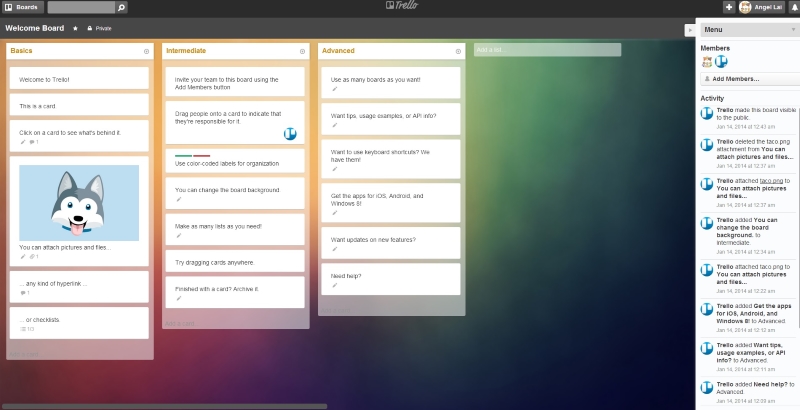Click the horizontal board scrollbar
800x410 pixels.
pos(164,406)
